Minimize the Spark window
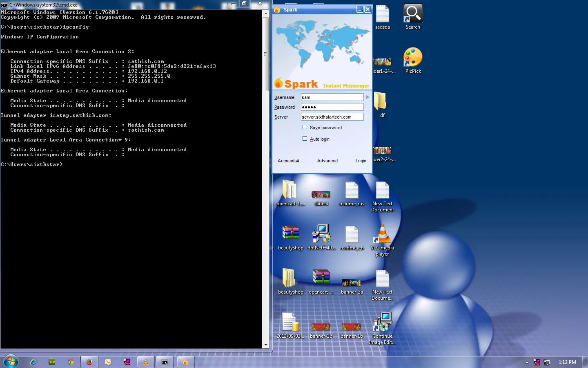Viewport: 588px width, 368px height. [360, 9]
